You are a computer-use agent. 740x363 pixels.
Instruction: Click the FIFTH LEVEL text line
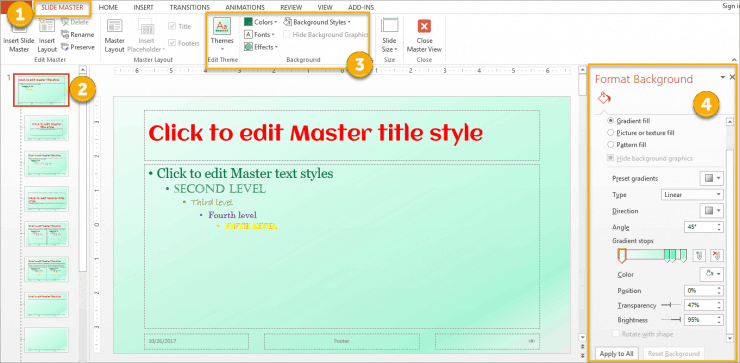pyautogui.click(x=252, y=226)
